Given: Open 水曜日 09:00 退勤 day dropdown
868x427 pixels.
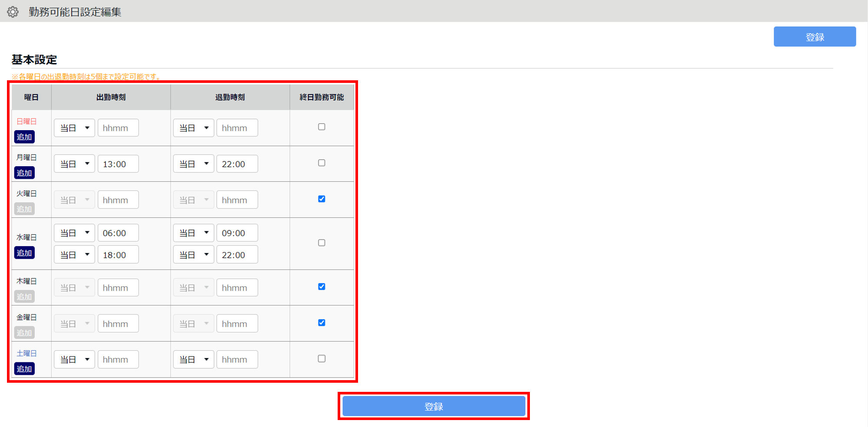Looking at the screenshot, I should 194,233.
